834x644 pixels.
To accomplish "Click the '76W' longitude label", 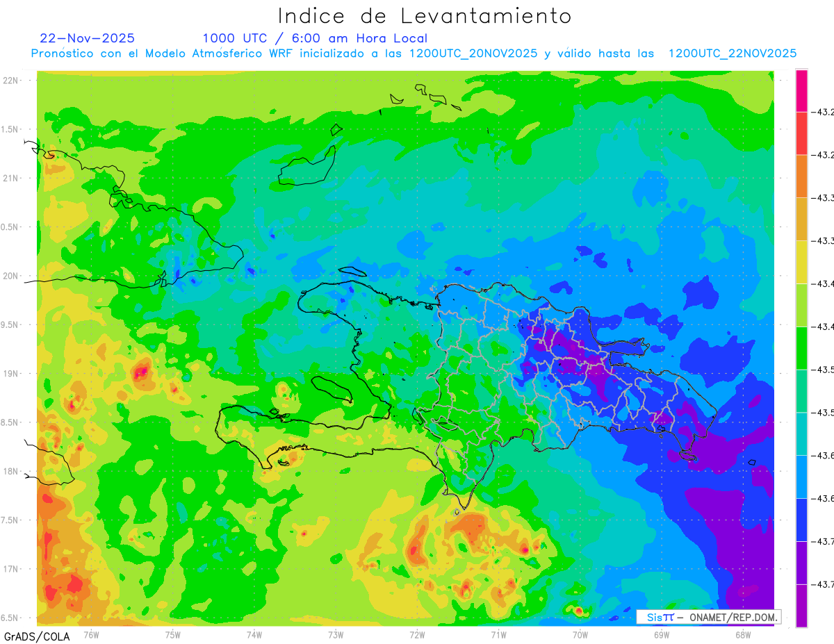I will (91, 634).
